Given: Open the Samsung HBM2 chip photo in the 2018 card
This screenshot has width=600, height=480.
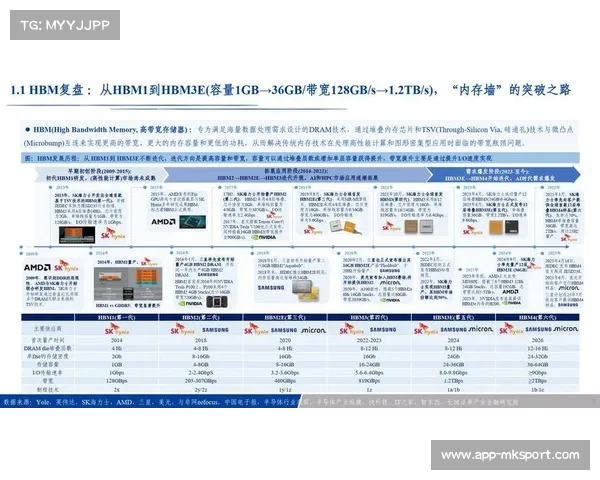Looking at the screenshot, I should click(305, 289).
